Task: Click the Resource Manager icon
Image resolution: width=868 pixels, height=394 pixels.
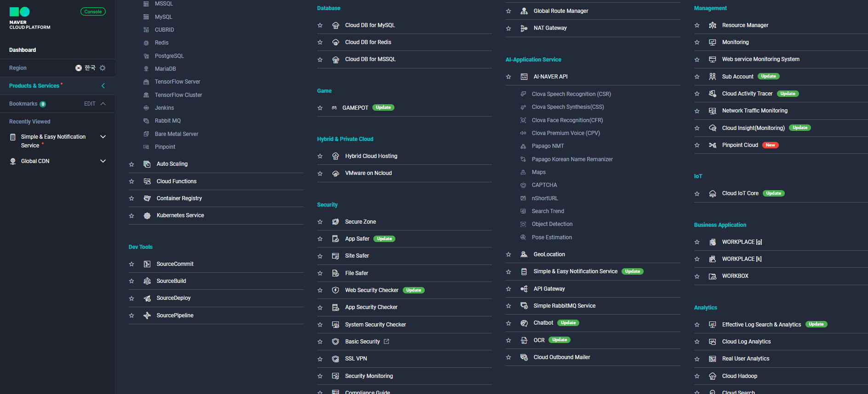Action: point(713,25)
